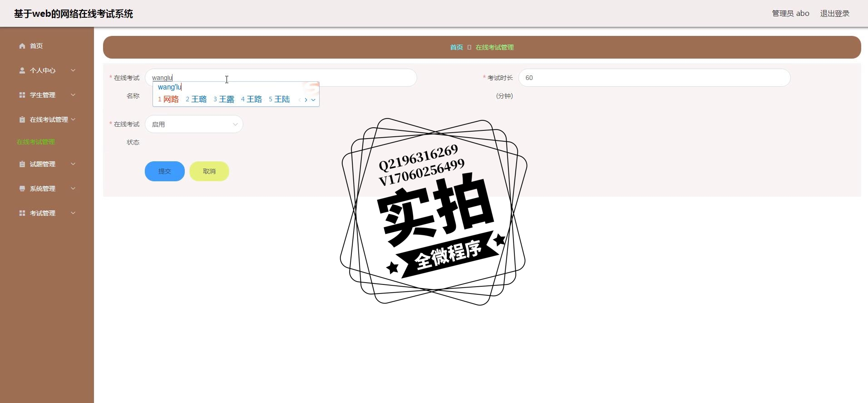
Task: Click 管理员 abo account label
Action: [x=790, y=14]
